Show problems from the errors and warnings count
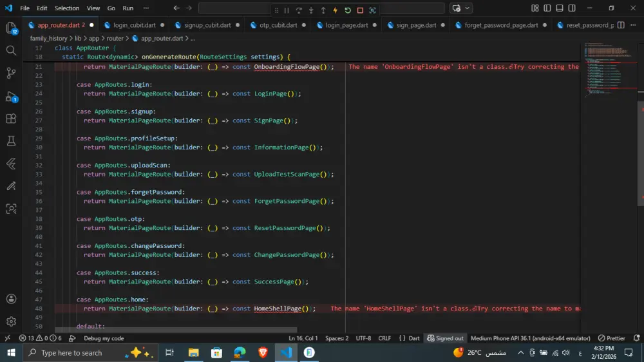The image size is (644, 362). [40, 338]
